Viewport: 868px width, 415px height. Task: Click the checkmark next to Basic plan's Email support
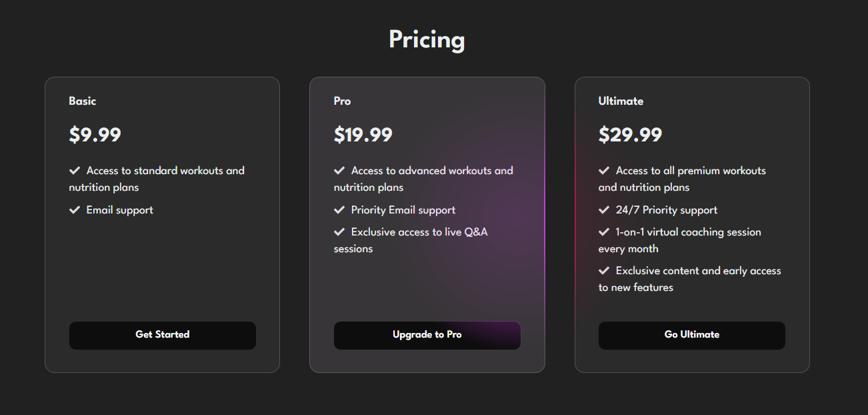pyautogui.click(x=75, y=210)
